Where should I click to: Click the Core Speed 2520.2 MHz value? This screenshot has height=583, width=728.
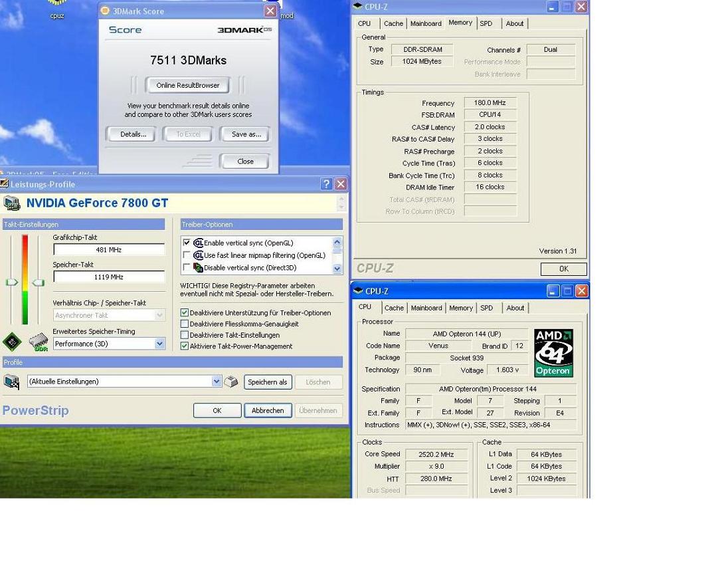(436, 455)
